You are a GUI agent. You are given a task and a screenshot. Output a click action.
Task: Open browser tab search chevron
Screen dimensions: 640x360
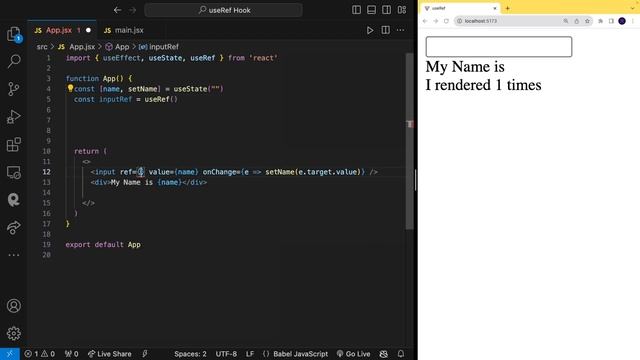tap(632, 8)
